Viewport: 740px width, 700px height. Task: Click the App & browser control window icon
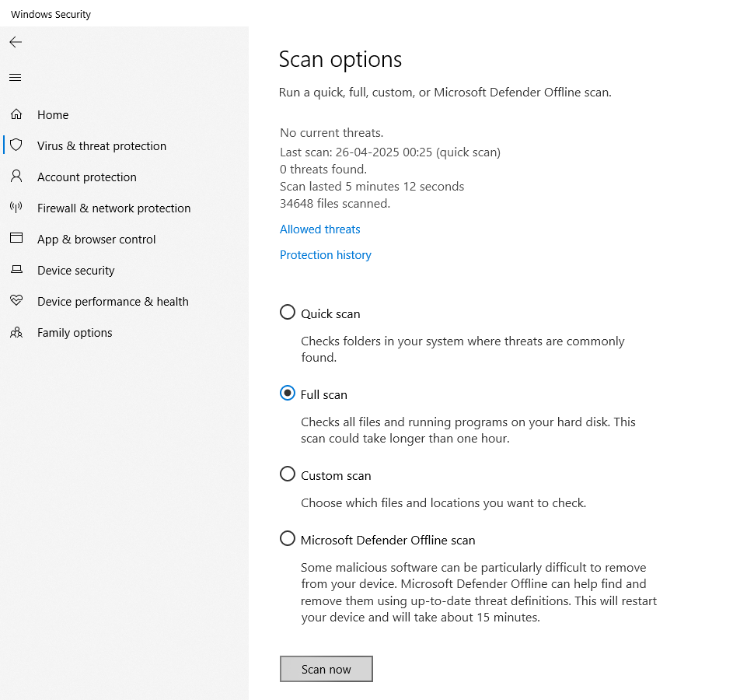[16, 237]
